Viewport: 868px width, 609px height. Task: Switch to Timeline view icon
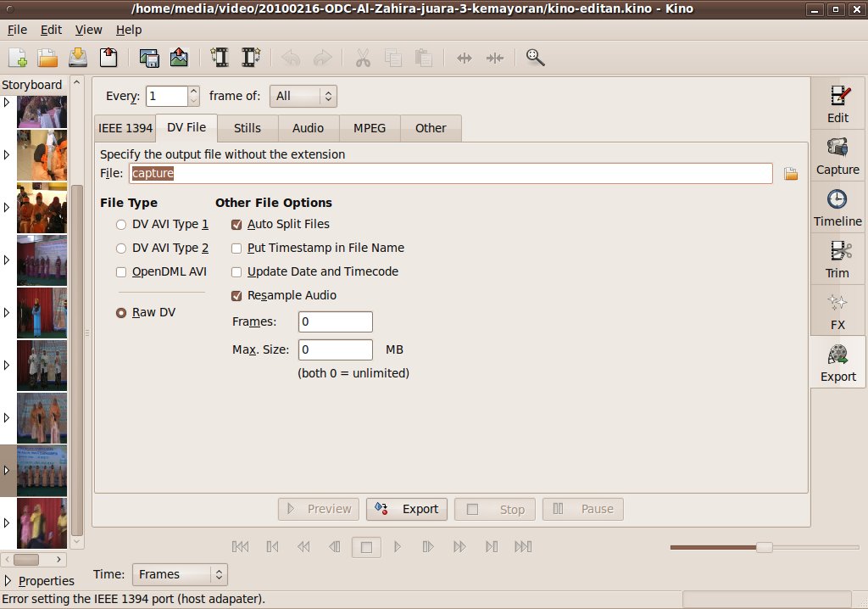coord(837,208)
